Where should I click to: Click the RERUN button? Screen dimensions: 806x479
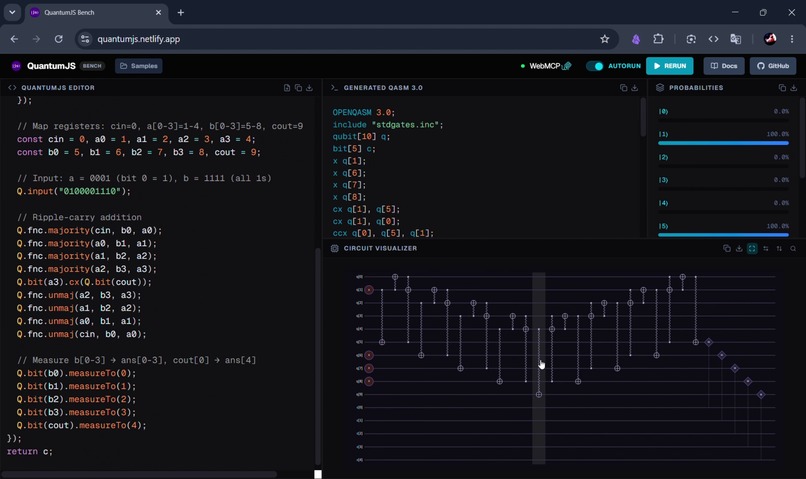click(x=670, y=66)
